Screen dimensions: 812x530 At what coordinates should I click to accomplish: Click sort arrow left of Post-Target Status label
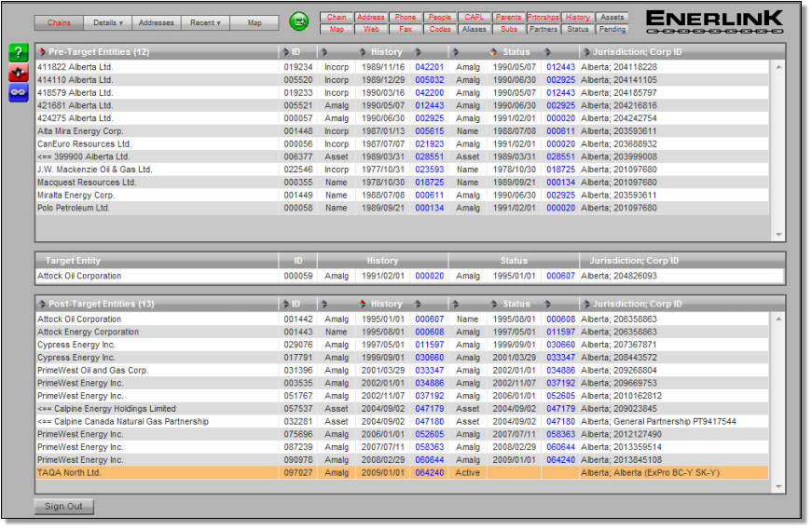pos(493,304)
